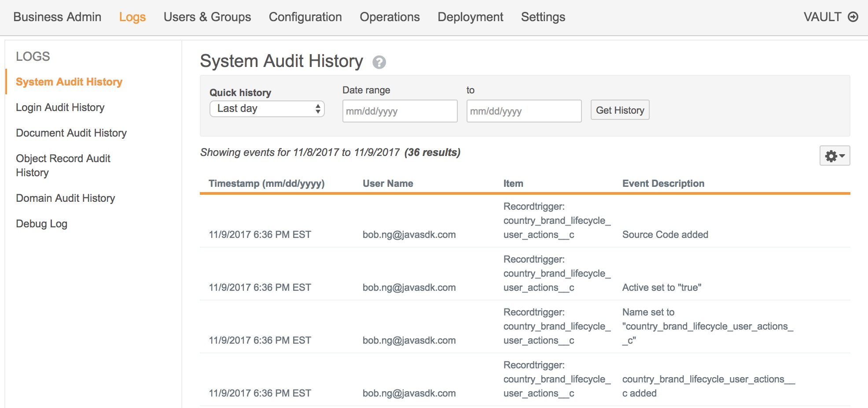Open the Debug Log page
Viewport: 868px width, 408px height.
(x=41, y=223)
